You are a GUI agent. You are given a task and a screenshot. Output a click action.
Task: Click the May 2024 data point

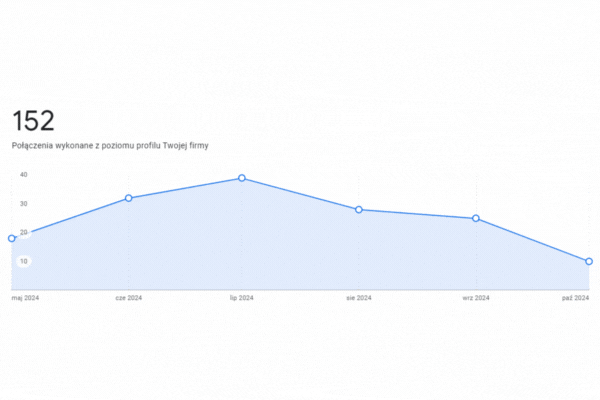coord(12,238)
